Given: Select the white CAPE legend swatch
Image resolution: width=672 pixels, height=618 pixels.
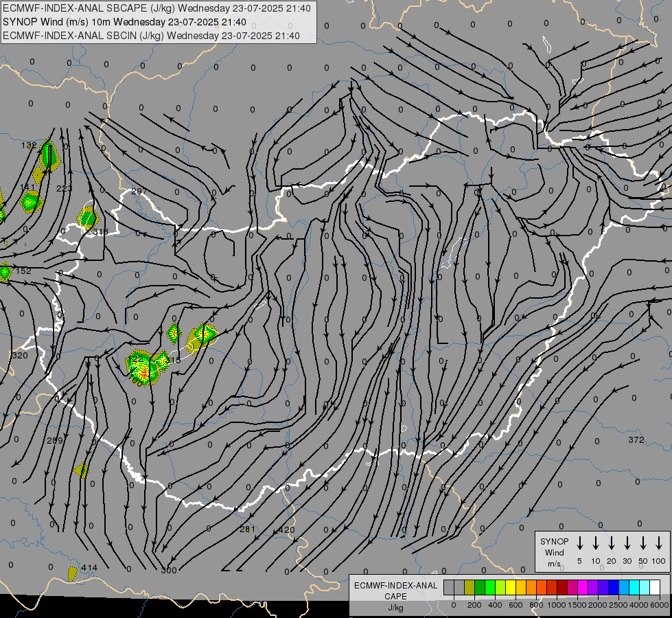Looking at the screenshot, I should tap(654, 587).
